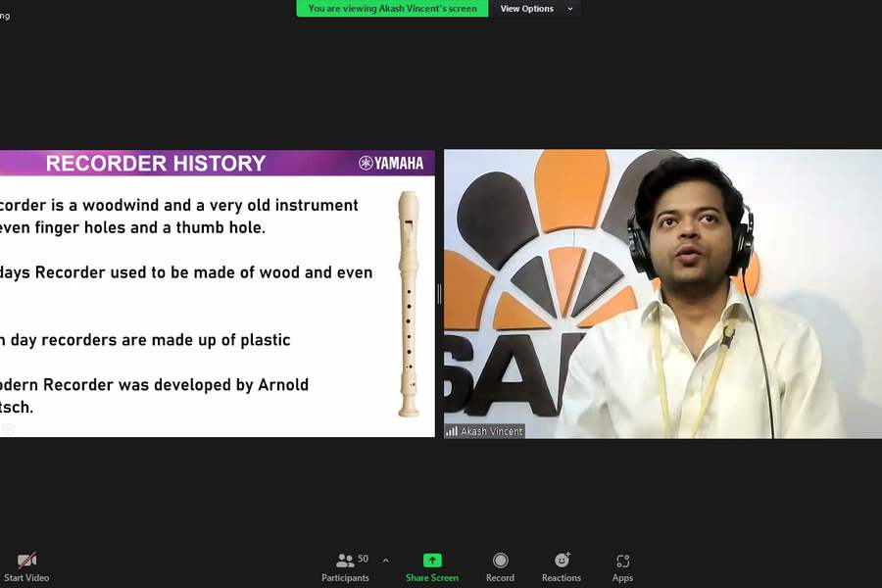Click the green 'You are viewing' banner
Screen dimensions: 882x588
pyautogui.click(x=392, y=9)
